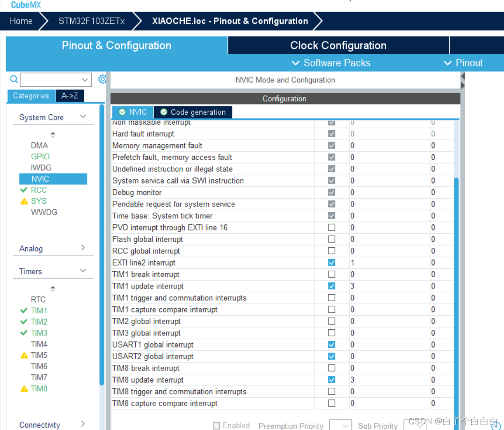Viewport: 504px width, 430px height.
Task: Click TIM1 update interrupt priority value 3
Action: click(x=352, y=286)
